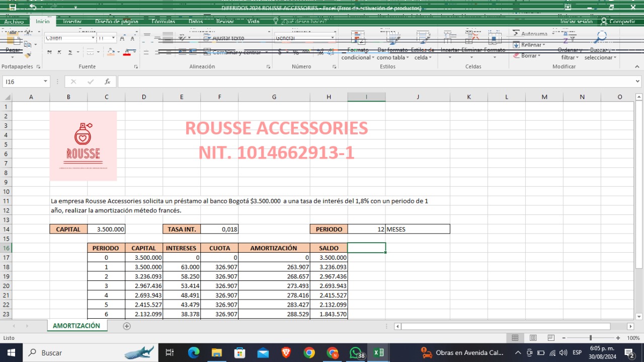Image resolution: width=644 pixels, height=362 pixels.
Task: Click Iniciar sesión link
Action: 576,22
